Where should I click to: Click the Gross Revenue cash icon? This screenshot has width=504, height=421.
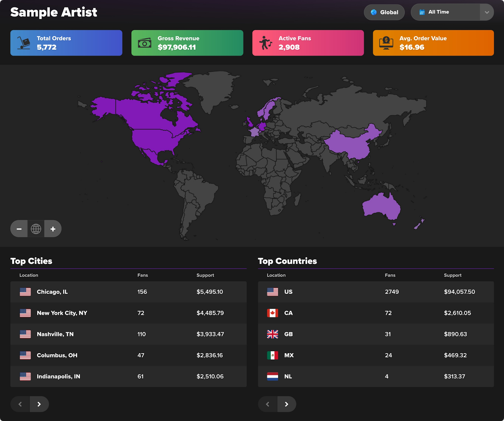(x=145, y=43)
